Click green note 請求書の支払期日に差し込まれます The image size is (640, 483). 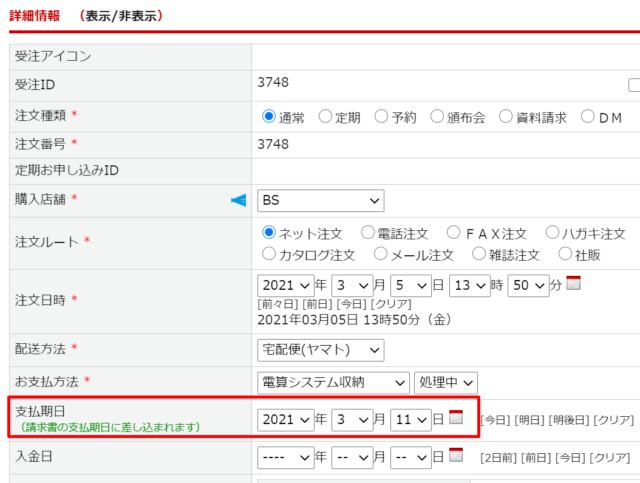(x=110, y=427)
